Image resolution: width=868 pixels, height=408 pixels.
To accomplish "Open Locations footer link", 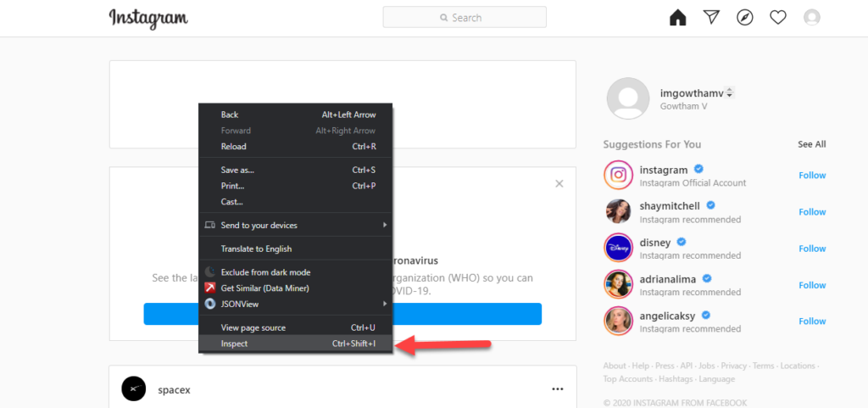I will [798, 366].
